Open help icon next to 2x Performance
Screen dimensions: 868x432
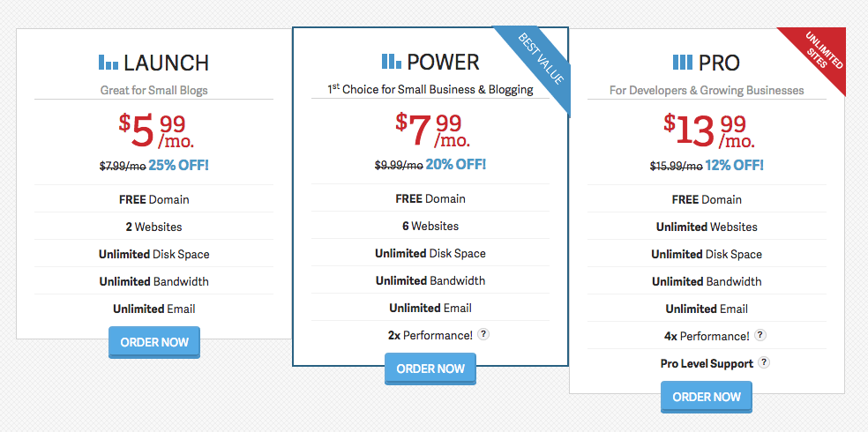pyautogui.click(x=483, y=334)
